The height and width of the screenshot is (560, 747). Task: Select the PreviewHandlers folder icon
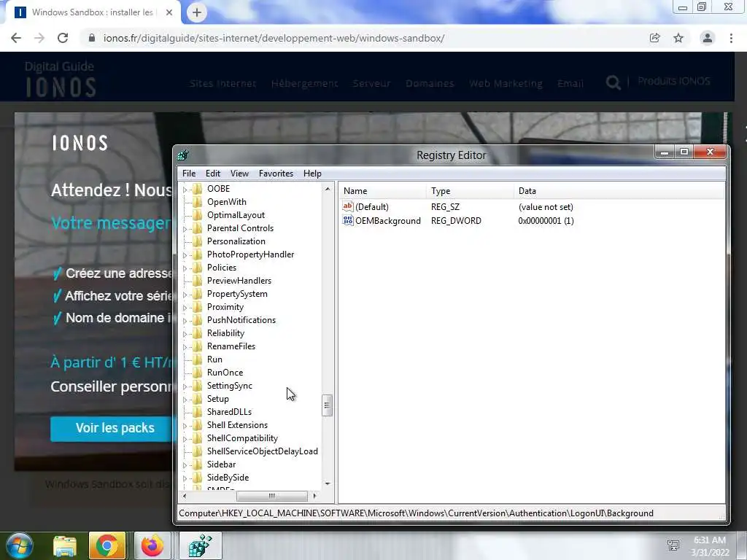pyautogui.click(x=197, y=281)
